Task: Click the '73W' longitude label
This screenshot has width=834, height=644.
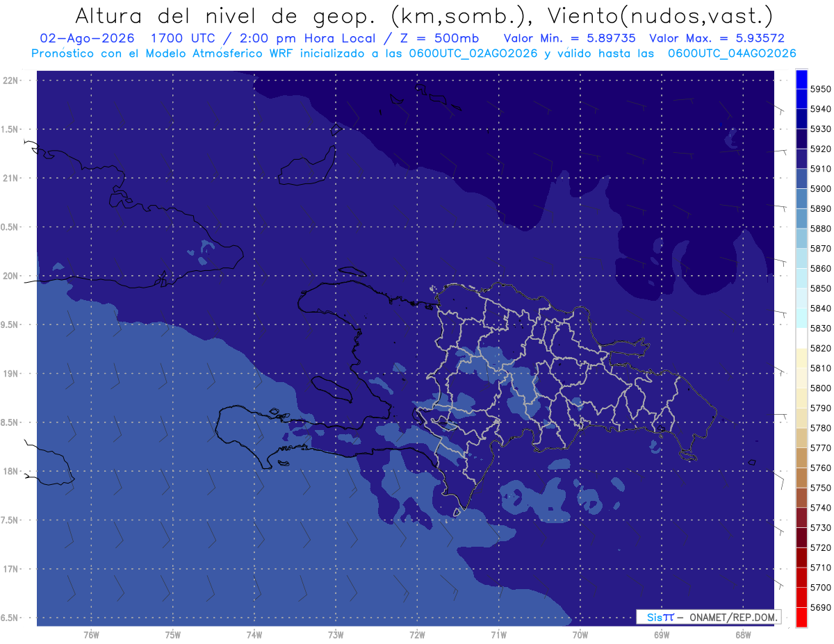Action: (336, 635)
